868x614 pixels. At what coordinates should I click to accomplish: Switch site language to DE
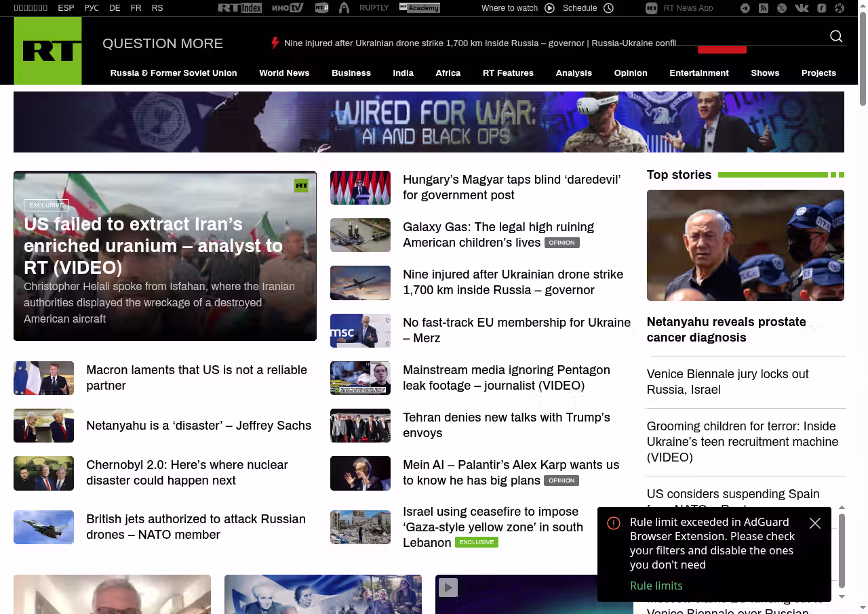(115, 8)
